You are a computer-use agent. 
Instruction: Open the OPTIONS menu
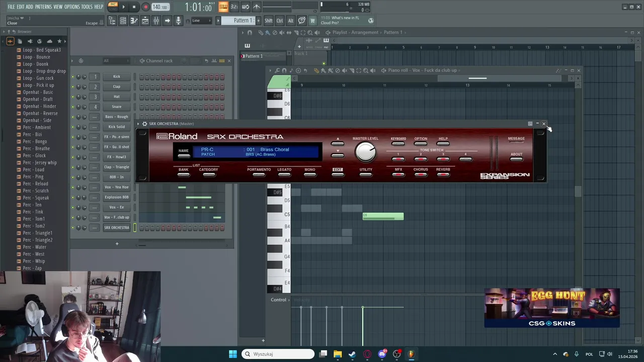[72, 7]
